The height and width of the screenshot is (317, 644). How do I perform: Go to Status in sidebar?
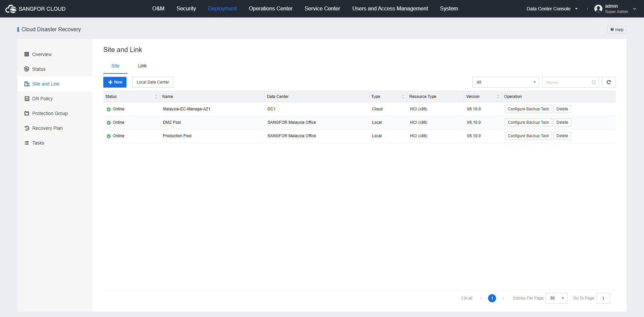point(55,69)
